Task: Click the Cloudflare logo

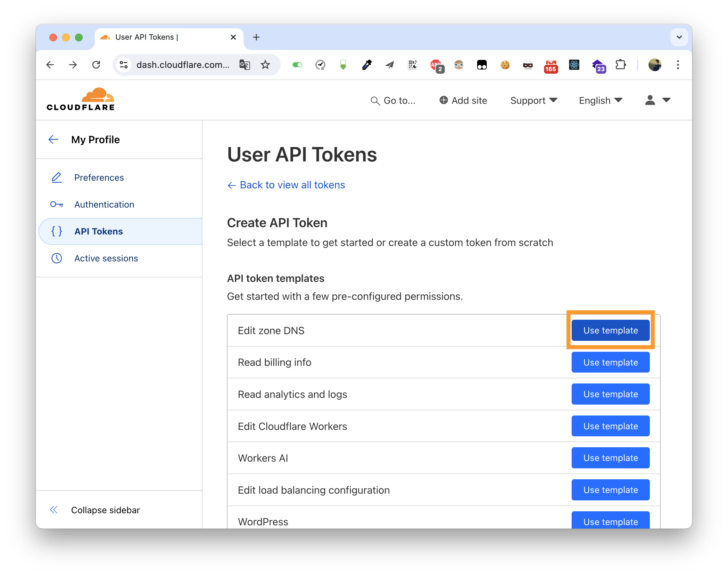Action: [x=81, y=99]
